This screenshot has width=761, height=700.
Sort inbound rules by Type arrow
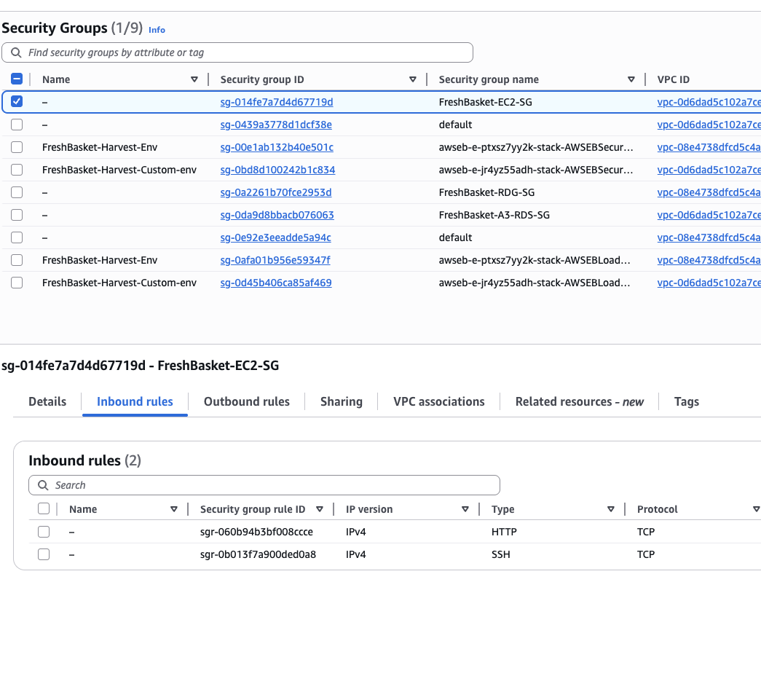[610, 509]
